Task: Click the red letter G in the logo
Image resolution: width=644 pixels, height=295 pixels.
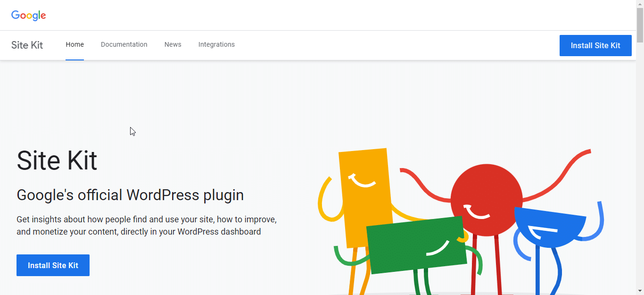Action: (15, 15)
